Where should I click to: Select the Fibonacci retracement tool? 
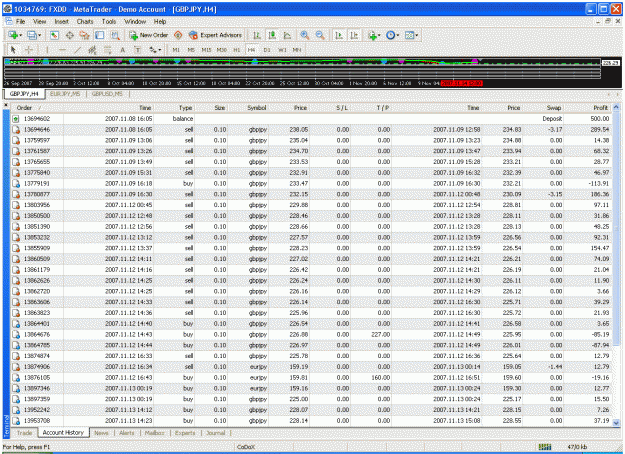(107, 50)
